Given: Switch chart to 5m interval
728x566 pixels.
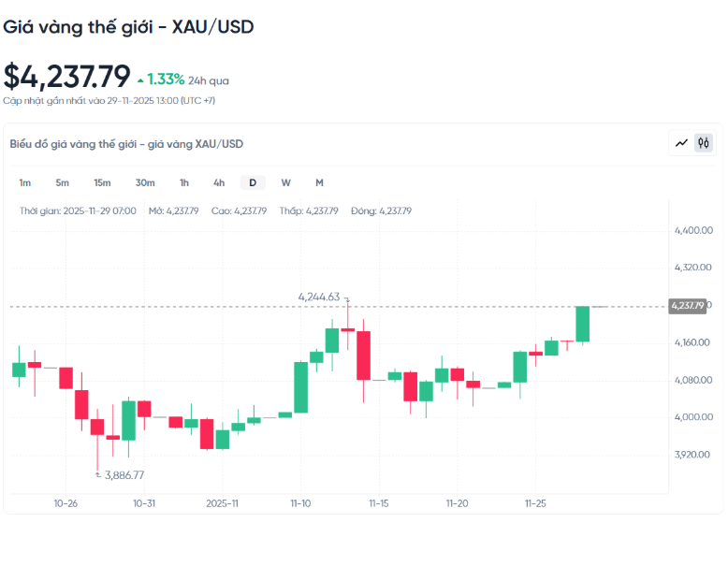Looking at the screenshot, I should 62,182.
